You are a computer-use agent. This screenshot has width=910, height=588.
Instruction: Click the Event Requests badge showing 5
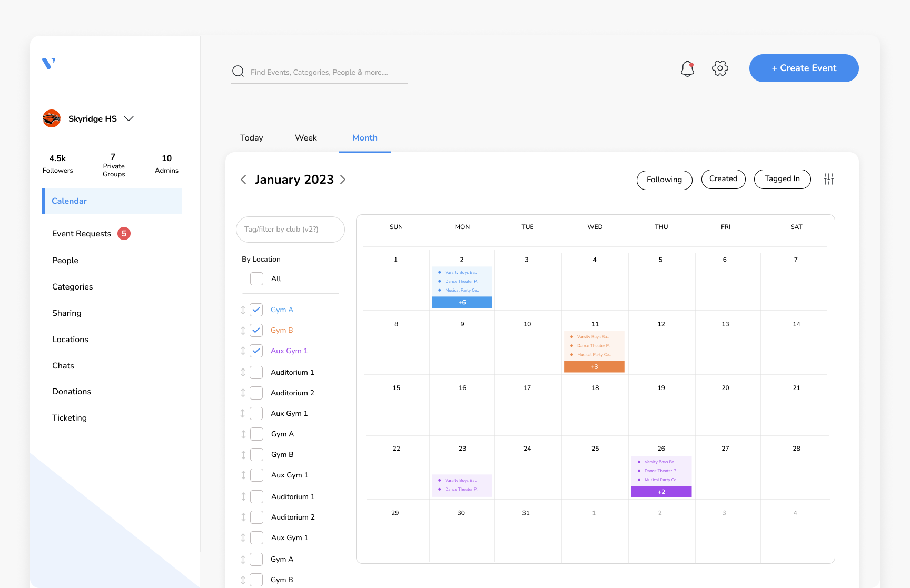tap(124, 234)
